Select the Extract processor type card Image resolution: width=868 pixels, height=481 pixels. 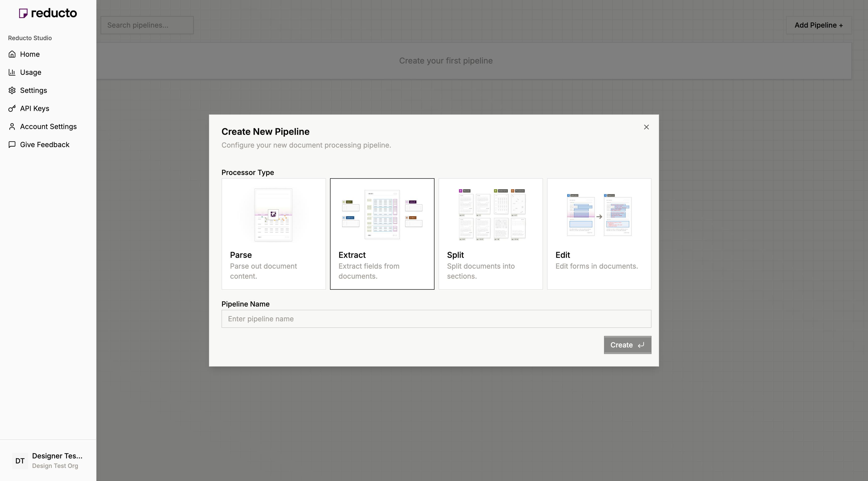(x=382, y=234)
